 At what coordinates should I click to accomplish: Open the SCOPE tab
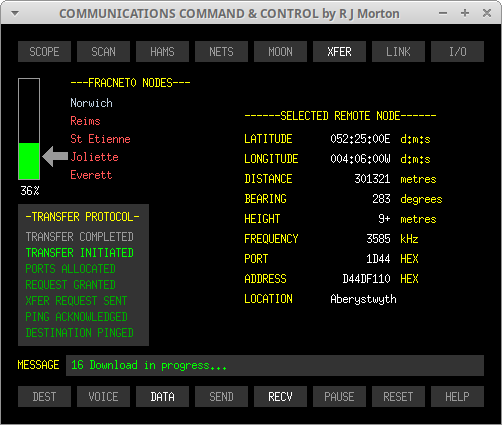click(x=44, y=52)
